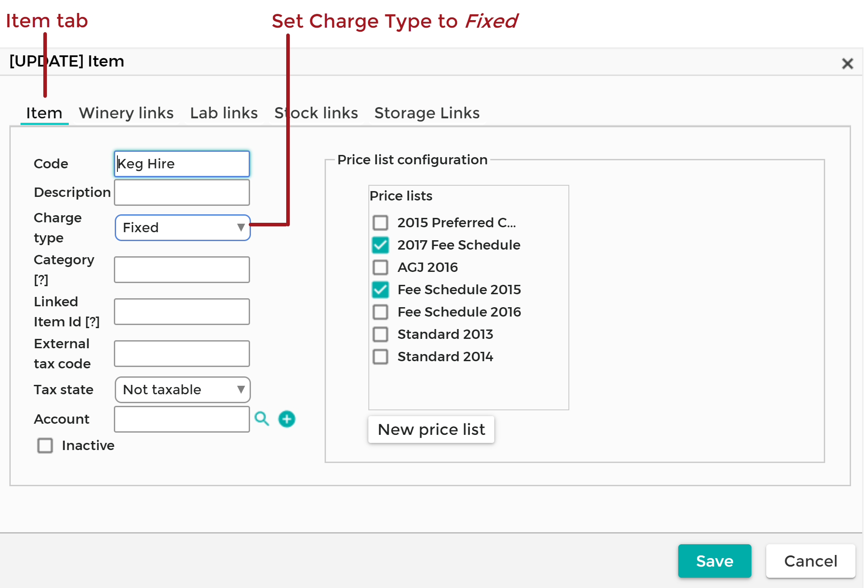Save the item changes
The width and height of the screenshot is (868, 588).
[714, 561]
